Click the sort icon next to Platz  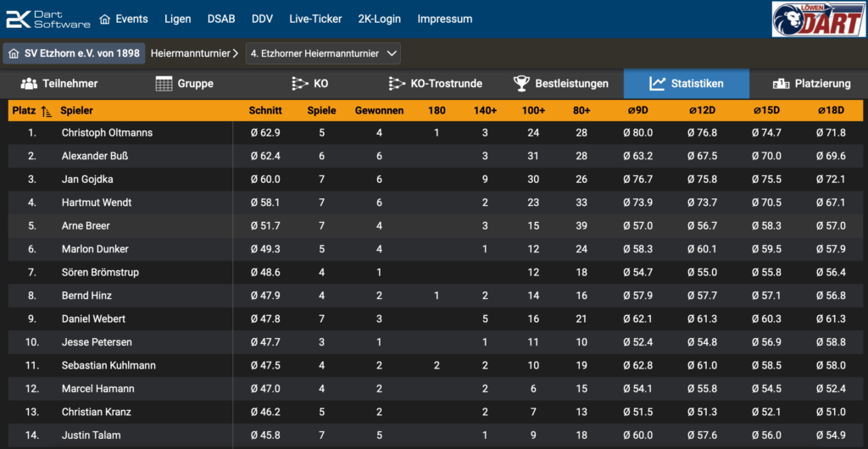47,111
